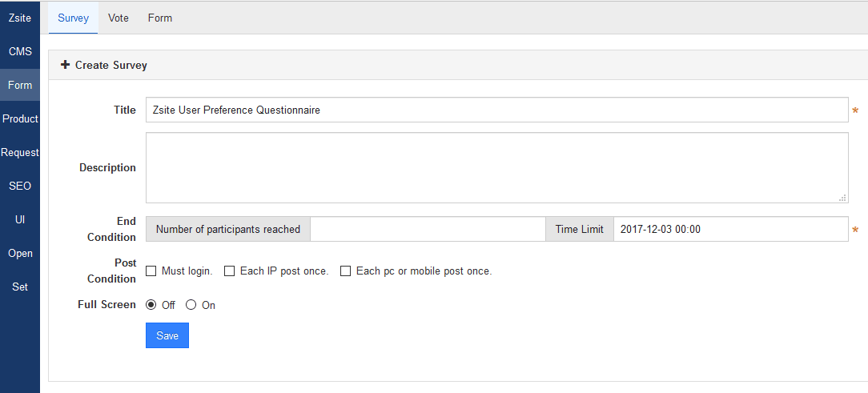
Task: Check Each IP post once
Action: (x=229, y=271)
